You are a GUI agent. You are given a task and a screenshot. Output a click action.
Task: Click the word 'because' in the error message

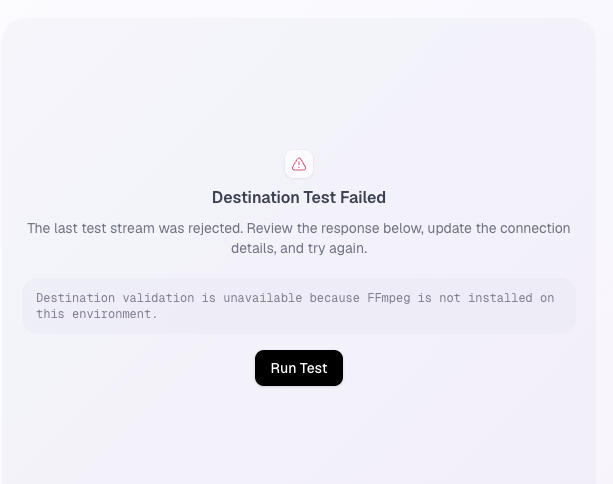tap(334, 298)
